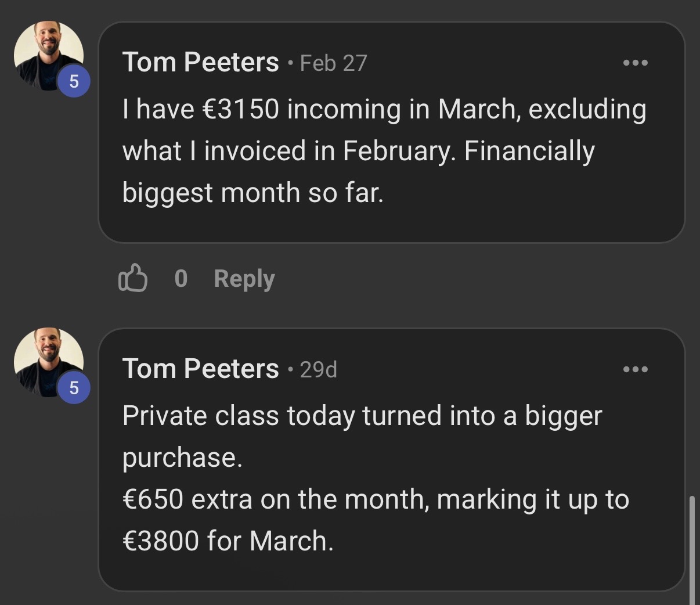Click the Feb 27 timestamp
Image resolution: width=700 pixels, height=605 pixels.
(x=333, y=63)
